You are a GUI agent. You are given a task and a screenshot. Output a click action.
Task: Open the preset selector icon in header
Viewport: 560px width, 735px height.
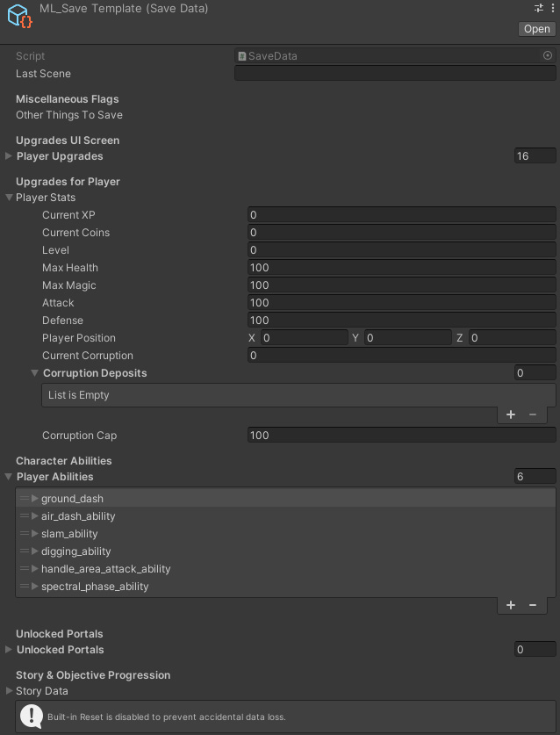539,7
